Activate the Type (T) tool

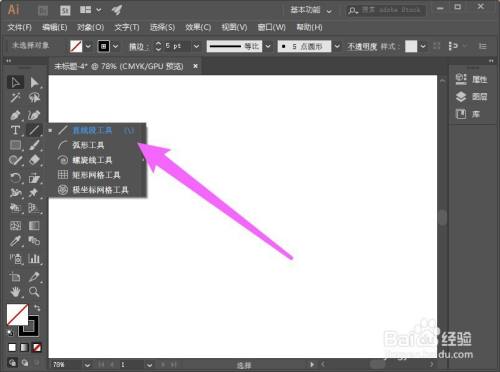[15, 130]
